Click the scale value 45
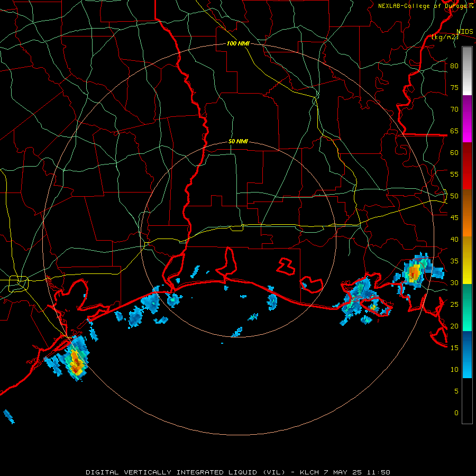This screenshot has width=476, height=476. pyautogui.click(x=454, y=218)
